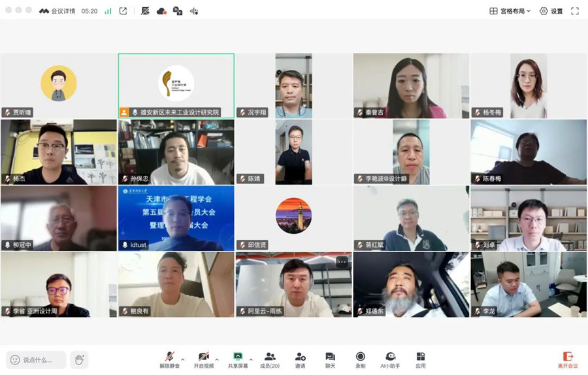This screenshot has width=588, height=375.
Task: Expand audio options arrow beside 解除静音
Action: (183, 359)
